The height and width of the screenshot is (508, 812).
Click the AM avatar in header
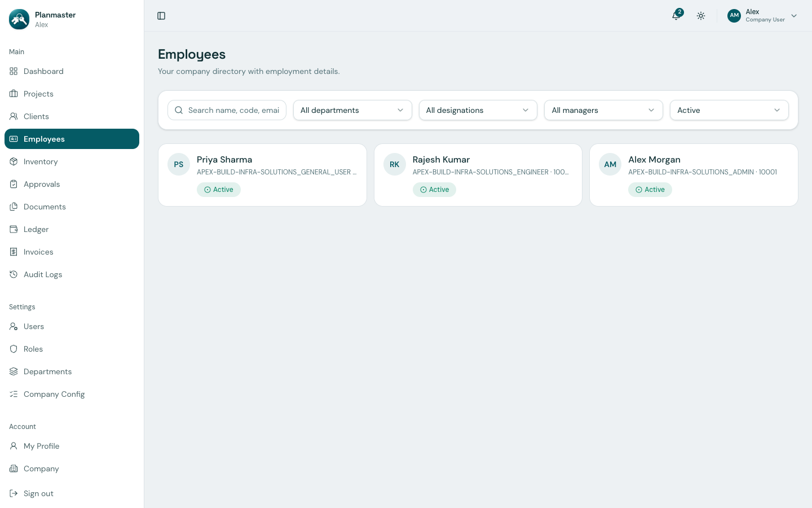pos(734,16)
